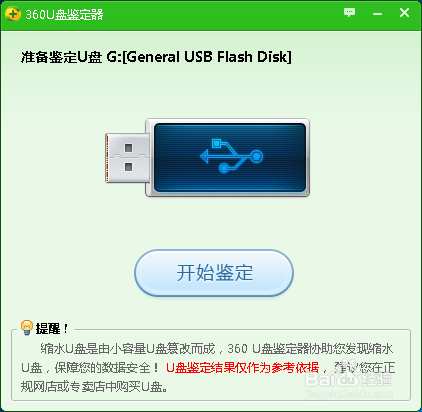Screen dimensions: 422x412
Task: Close the 360U盘鉴定器 window
Action: [x=404, y=13]
